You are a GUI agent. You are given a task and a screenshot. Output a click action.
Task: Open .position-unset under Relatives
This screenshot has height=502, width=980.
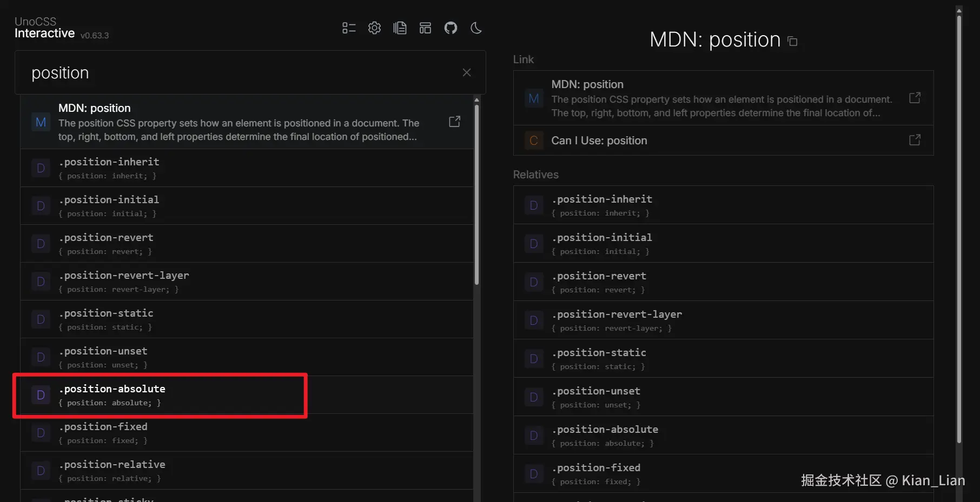(723, 397)
